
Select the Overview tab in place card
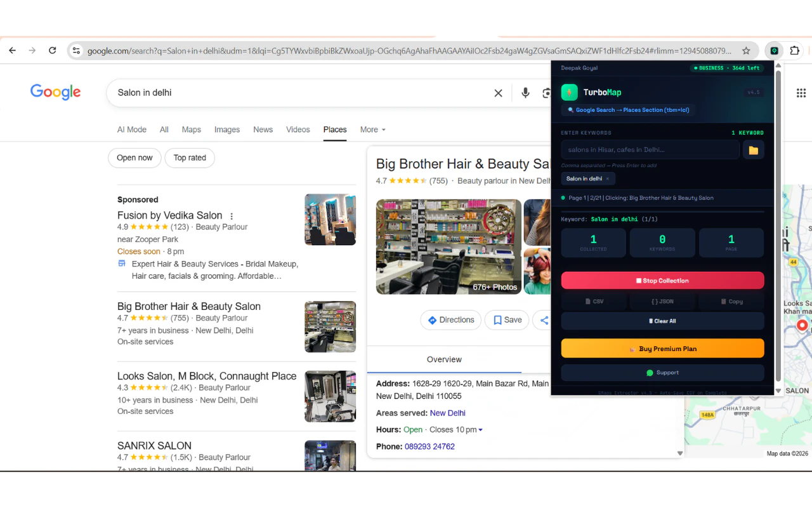pyautogui.click(x=444, y=359)
